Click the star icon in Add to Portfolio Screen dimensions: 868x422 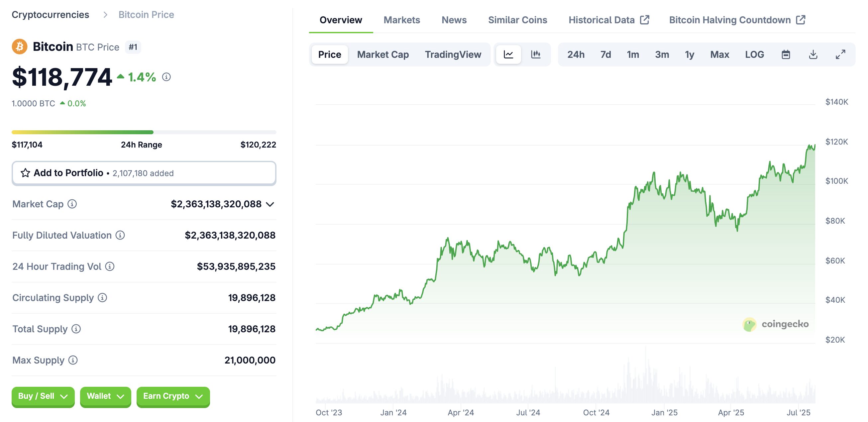click(25, 173)
